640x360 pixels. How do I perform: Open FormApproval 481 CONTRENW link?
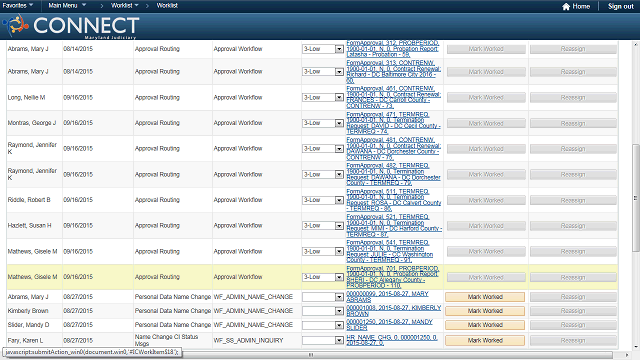393,149
